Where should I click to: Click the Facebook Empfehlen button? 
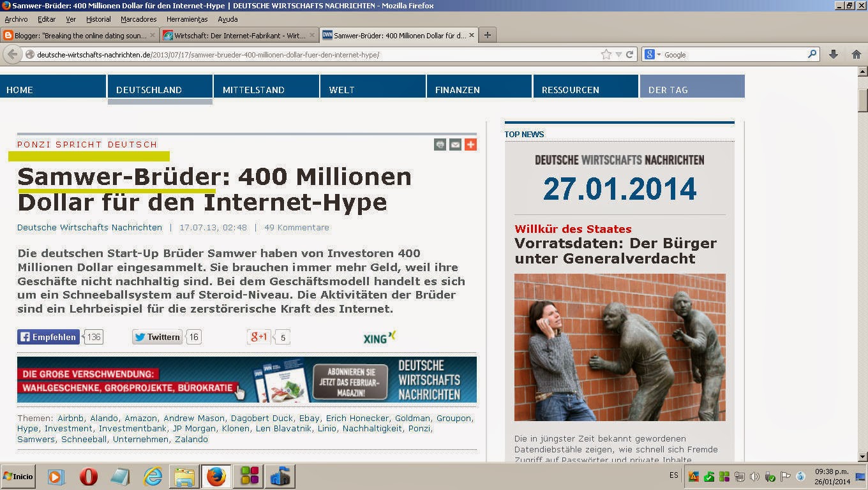coord(49,337)
